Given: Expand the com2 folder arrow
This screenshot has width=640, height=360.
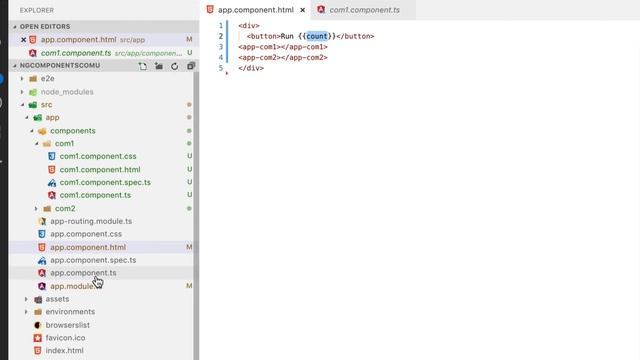Looking at the screenshot, I should [36, 209].
